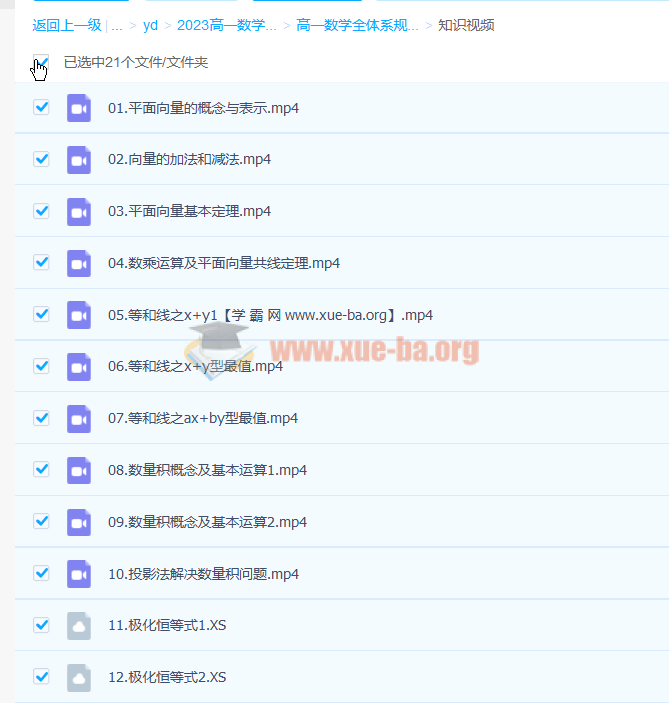
Task: Expand the collapsed breadcrumb ellipsis
Action: 117,26
